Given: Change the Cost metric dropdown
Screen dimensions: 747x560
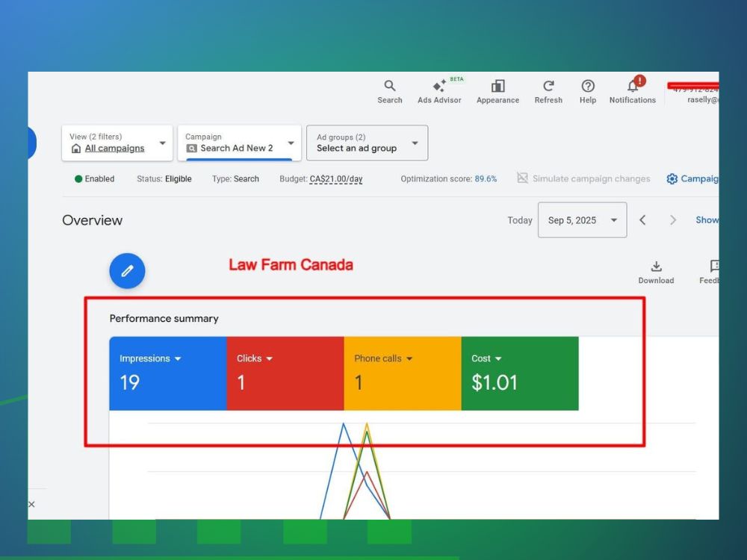Looking at the screenshot, I should [486, 358].
